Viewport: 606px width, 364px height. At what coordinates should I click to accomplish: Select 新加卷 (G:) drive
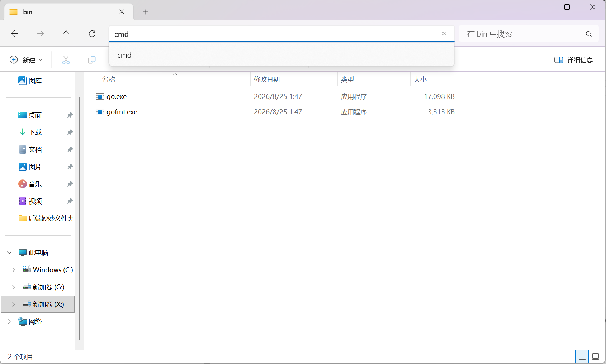pyautogui.click(x=43, y=287)
